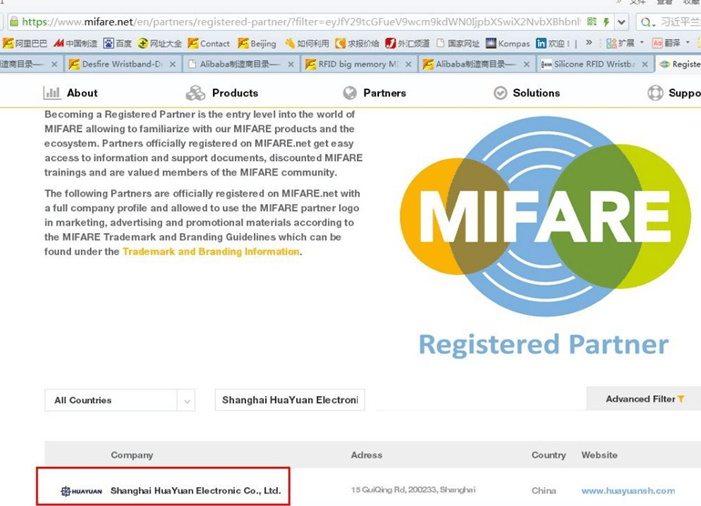Click the Adress column header
701x506 pixels.
(x=367, y=455)
